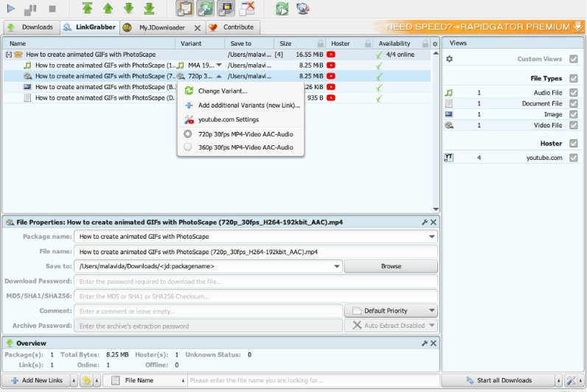This screenshot has width=587, height=392.
Task: Close the My.JDownloader tab
Action: tap(198, 28)
